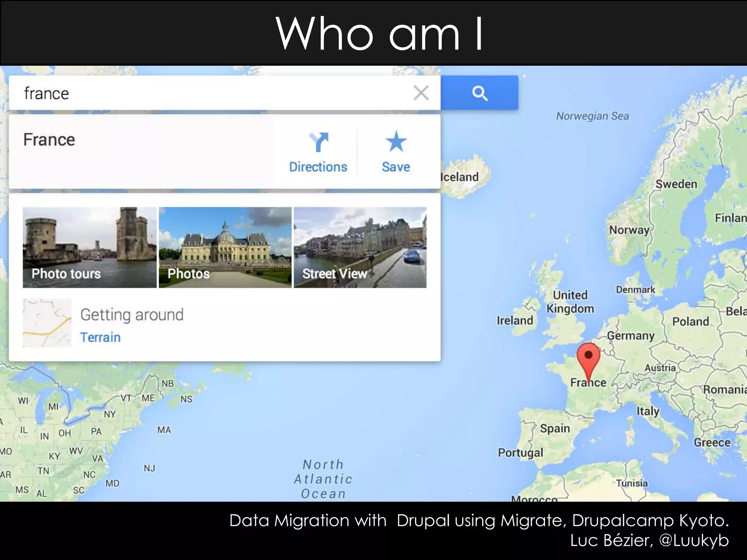747x560 pixels.
Task: Click the blue magnifier search button
Action: click(479, 93)
